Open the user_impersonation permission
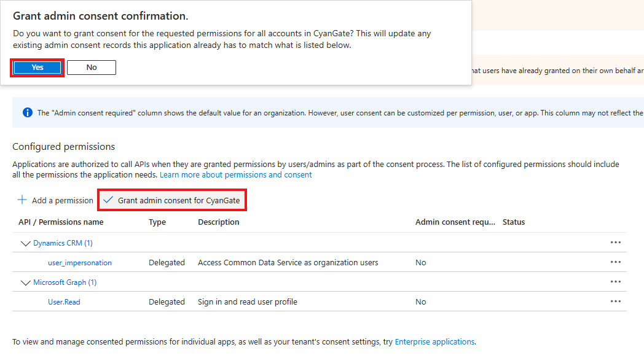644x358 pixels. point(80,263)
